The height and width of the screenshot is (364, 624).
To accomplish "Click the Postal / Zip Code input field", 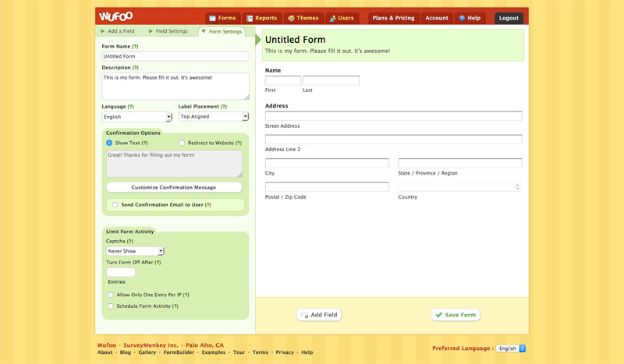I will (x=327, y=187).
